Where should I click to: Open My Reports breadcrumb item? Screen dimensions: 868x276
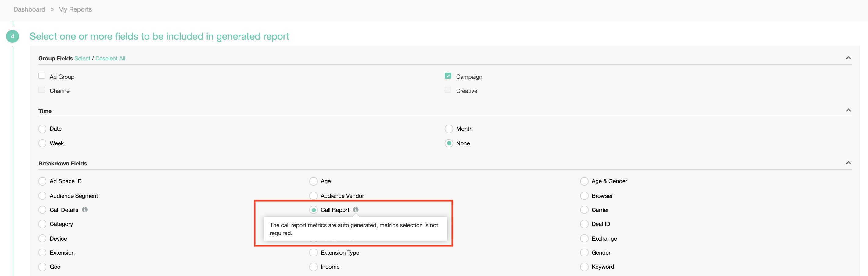click(x=75, y=9)
